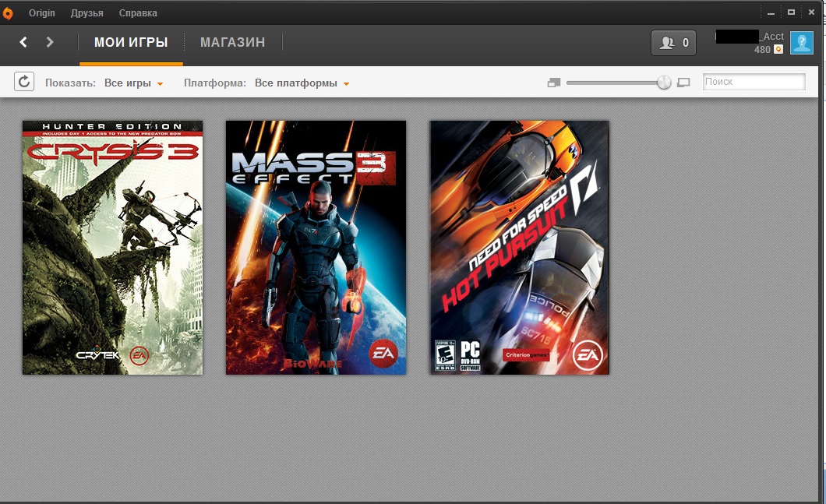Click the account name ending in _Acct
Image resolution: width=826 pixels, height=504 pixels.
tap(750, 37)
